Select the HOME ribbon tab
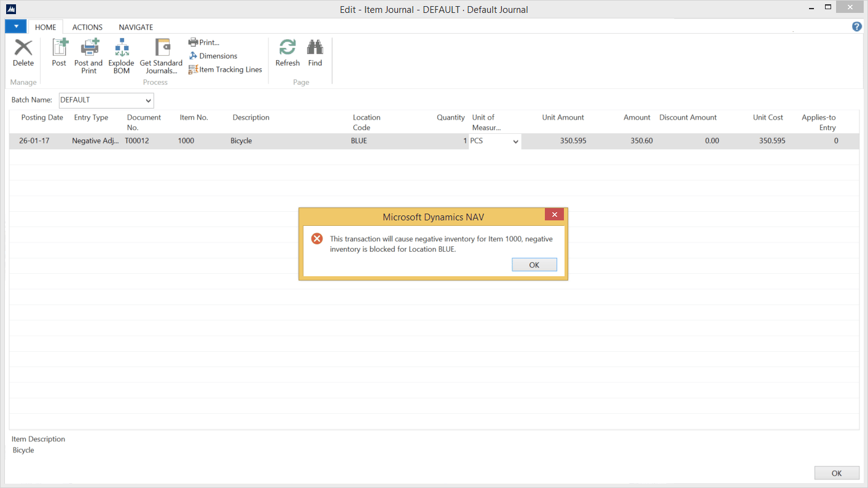The height and width of the screenshot is (488, 868). click(x=45, y=27)
